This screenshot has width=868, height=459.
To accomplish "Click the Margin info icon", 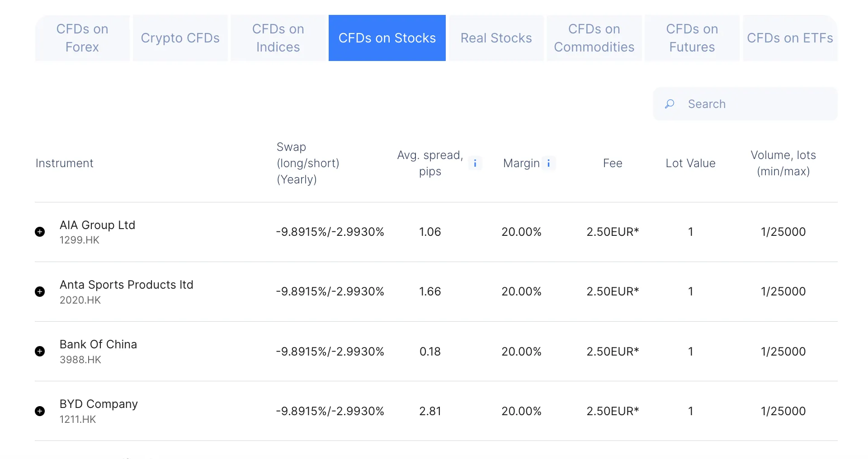I will pos(548,163).
